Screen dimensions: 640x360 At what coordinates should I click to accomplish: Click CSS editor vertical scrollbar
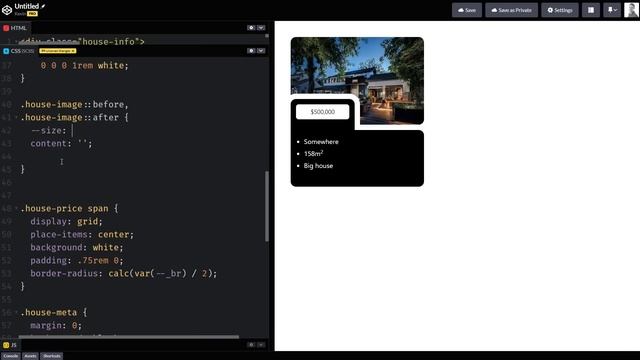point(267,206)
